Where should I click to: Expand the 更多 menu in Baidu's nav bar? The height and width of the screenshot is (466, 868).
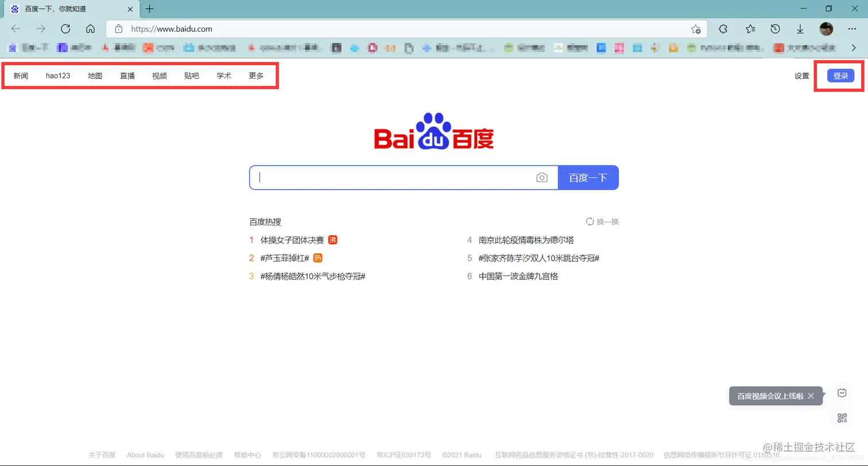pyautogui.click(x=255, y=75)
